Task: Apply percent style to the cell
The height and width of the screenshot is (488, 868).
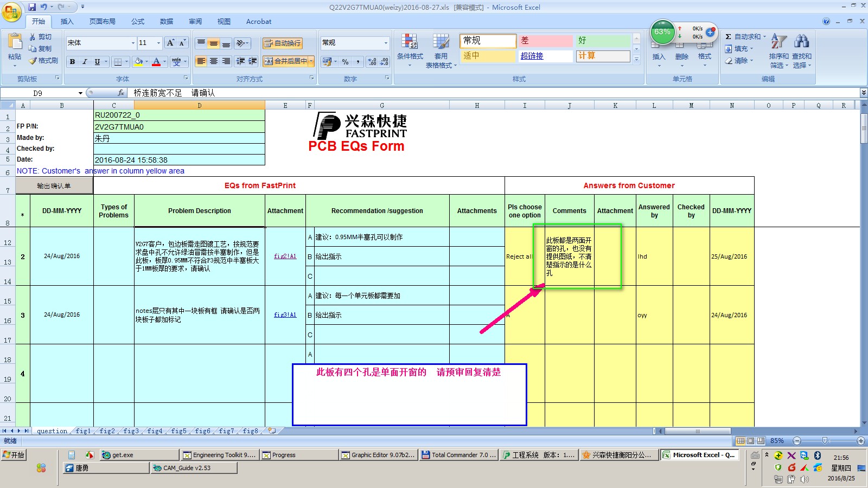Action: pyautogui.click(x=346, y=62)
